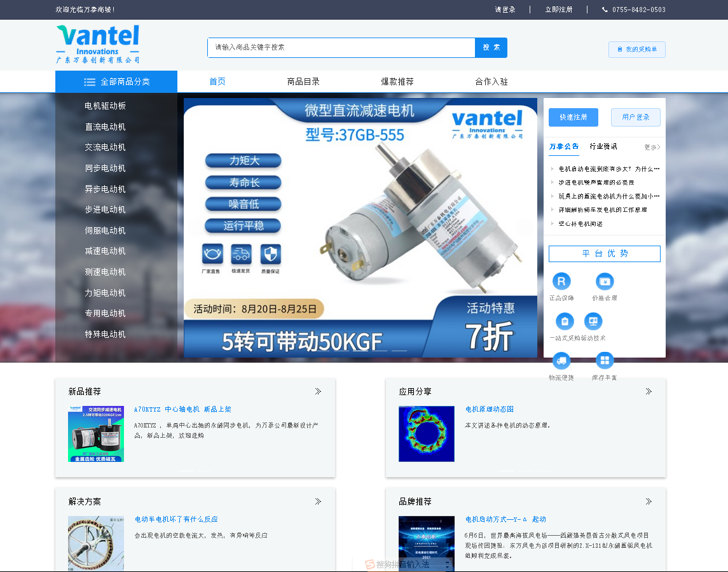Screen dimensions: 728x572
Task: Click the 库存丰富 grid icon
Action: pos(605,361)
